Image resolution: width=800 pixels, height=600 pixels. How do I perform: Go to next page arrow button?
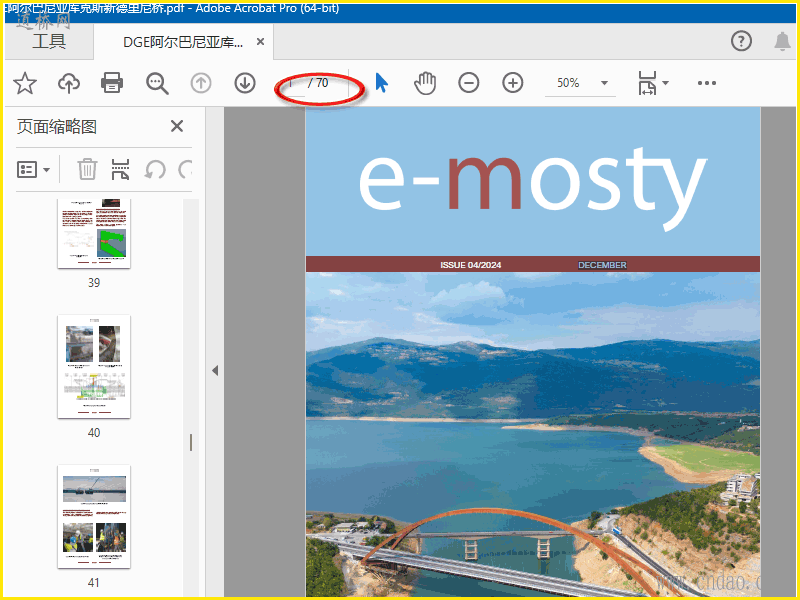pyautogui.click(x=245, y=83)
